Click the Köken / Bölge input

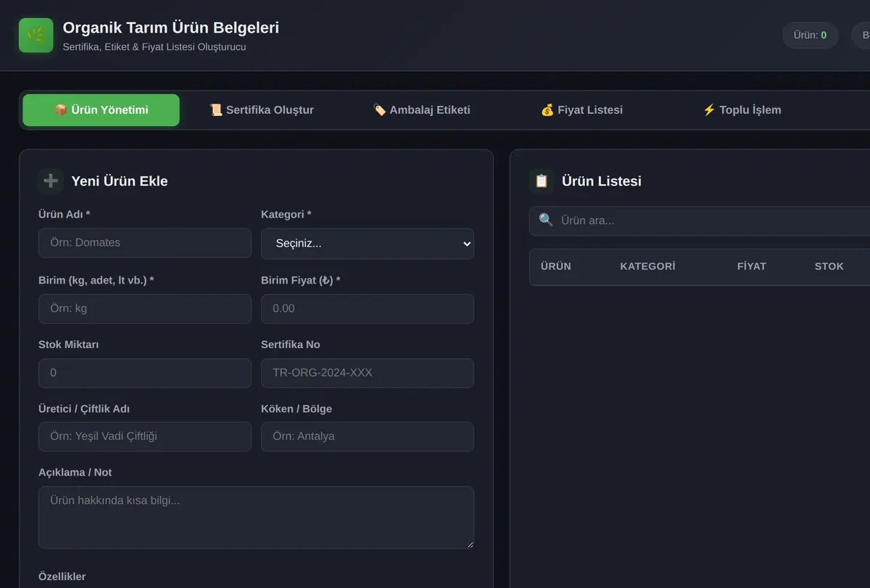368,436
